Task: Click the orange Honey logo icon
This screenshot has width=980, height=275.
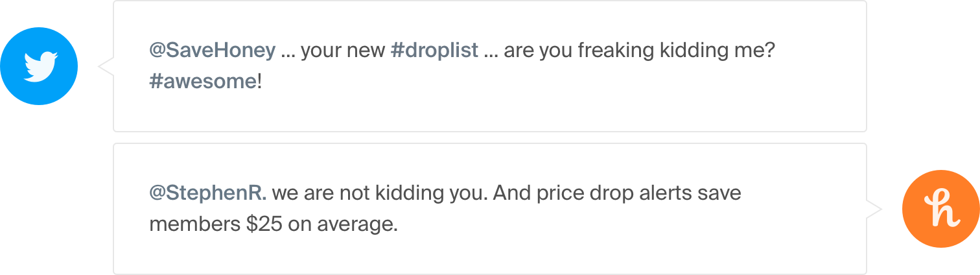Action: coord(941,209)
